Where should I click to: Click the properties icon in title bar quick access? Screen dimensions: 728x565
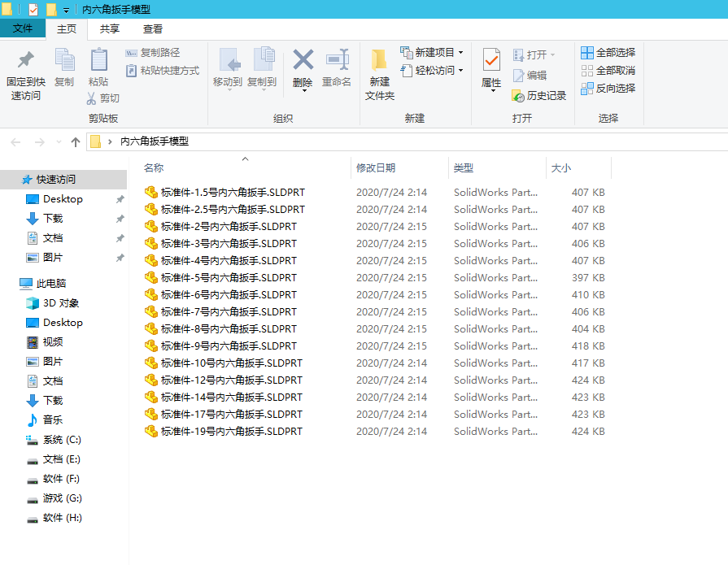click(33, 9)
